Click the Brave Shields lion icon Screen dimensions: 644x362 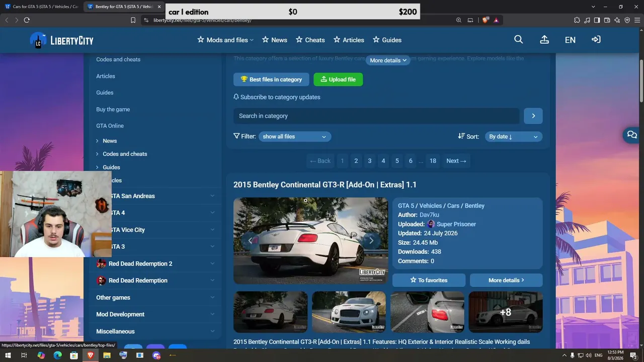click(x=485, y=20)
